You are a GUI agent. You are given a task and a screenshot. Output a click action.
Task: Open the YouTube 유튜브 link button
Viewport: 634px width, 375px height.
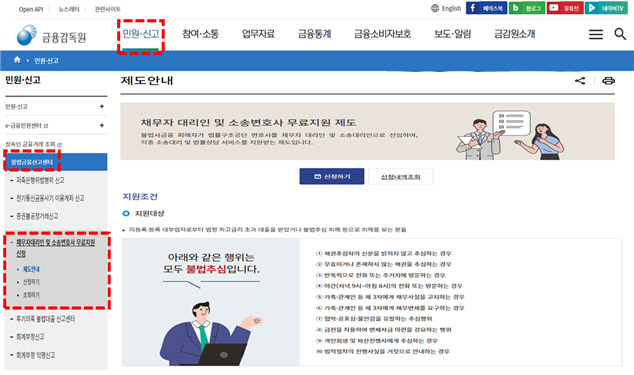tap(565, 8)
